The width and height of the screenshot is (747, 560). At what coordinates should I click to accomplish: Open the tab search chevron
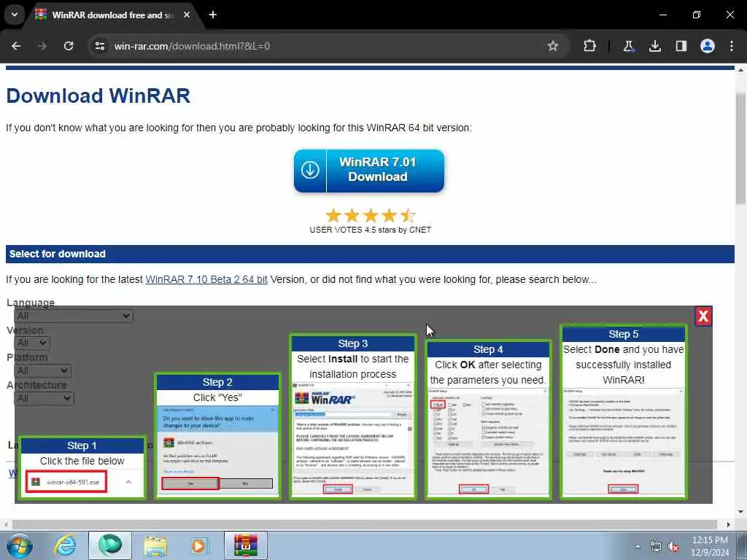(15, 15)
